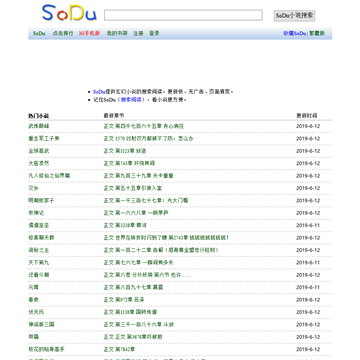Viewport: 360px width, 360px height.
Task: Click the blue SoDu link in intro text
Action: [99, 92]
